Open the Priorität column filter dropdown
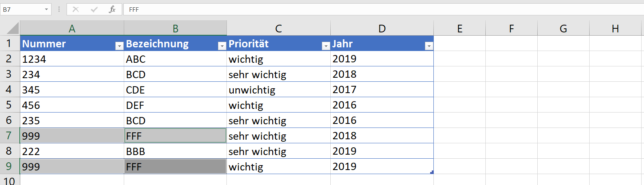Screen dimensions: 644x185 (326, 46)
